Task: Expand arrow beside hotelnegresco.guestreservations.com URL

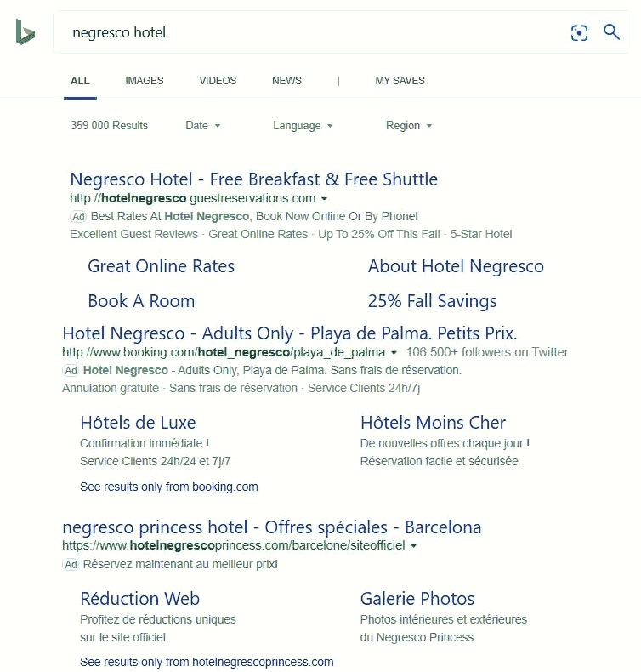Action: 324,199
